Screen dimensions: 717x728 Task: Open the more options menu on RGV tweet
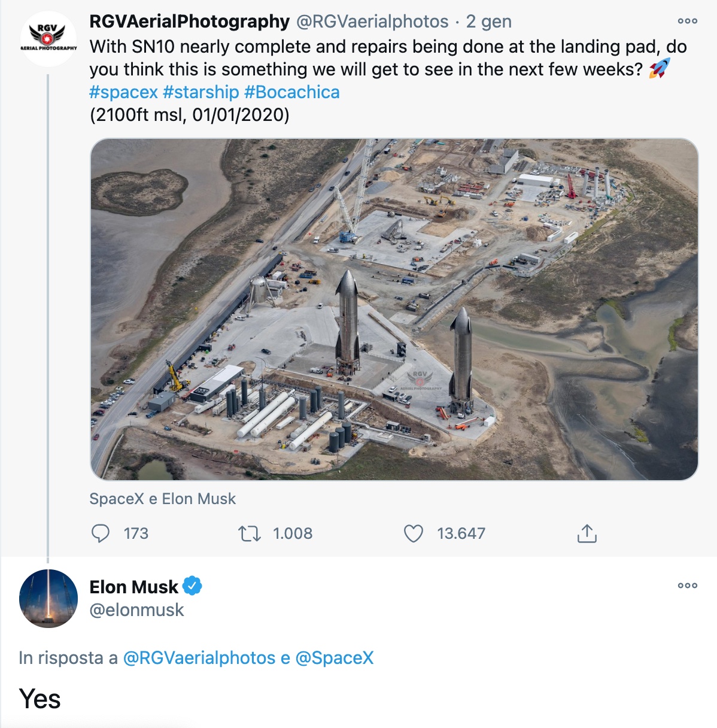click(x=687, y=22)
